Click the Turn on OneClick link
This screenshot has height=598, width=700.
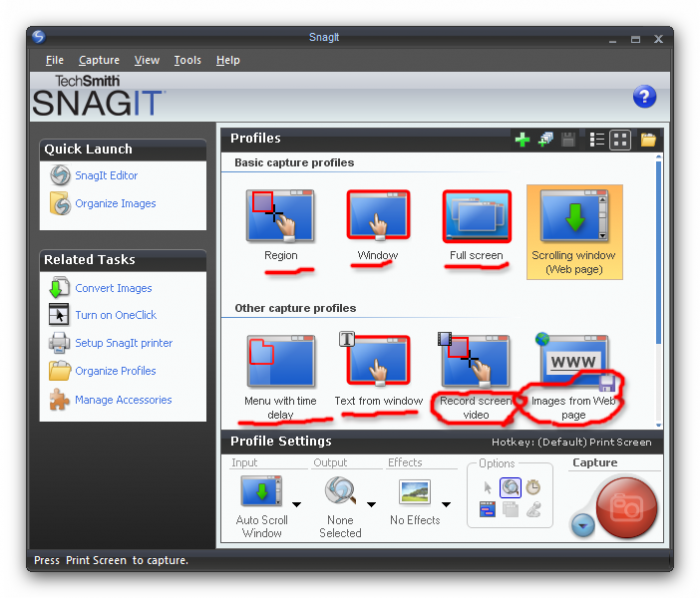tap(116, 315)
